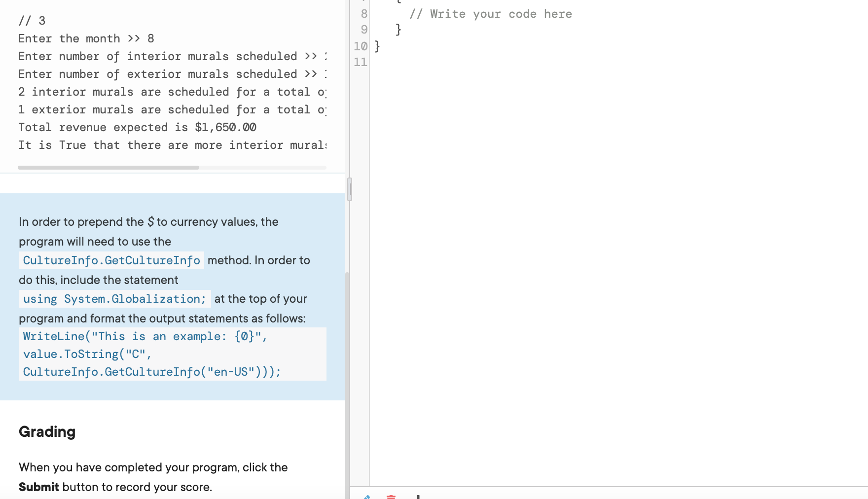Click the Enter the month console line
868x499 pixels.
tap(86, 38)
